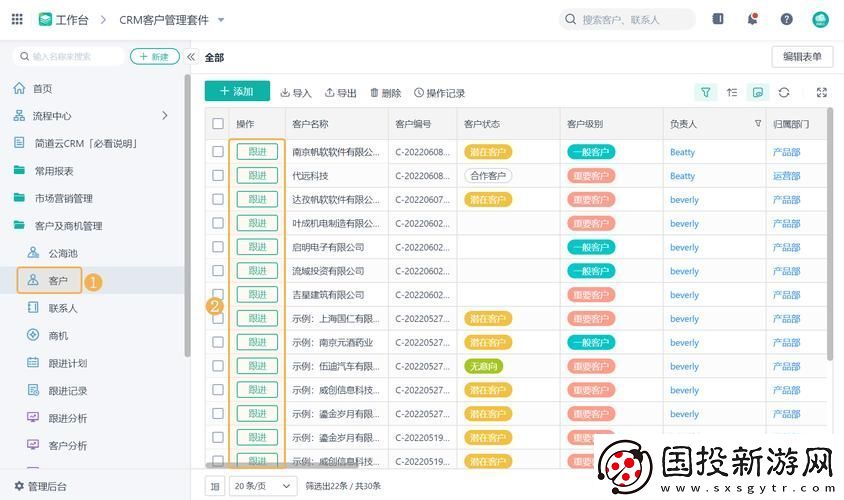The width and height of the screenshot is (844, 500).
Task: Open the 20条/页 page size dropdown
Action: point(263,485)
